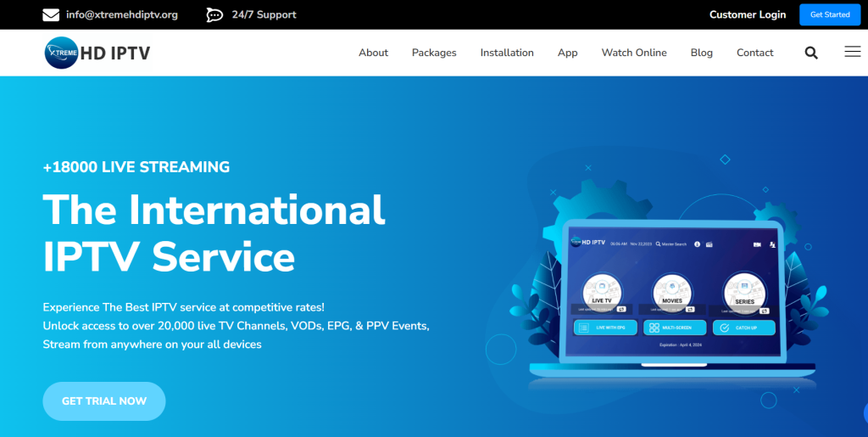Screen dimensions: 868x437
Task: Click the +18000 LIVE STREAMING text
Action: point(136,166)
